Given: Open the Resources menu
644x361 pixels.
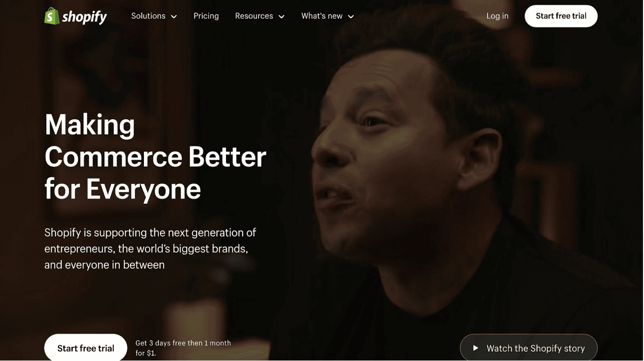Looking at the screenshot, I should (x=260, y=16).
